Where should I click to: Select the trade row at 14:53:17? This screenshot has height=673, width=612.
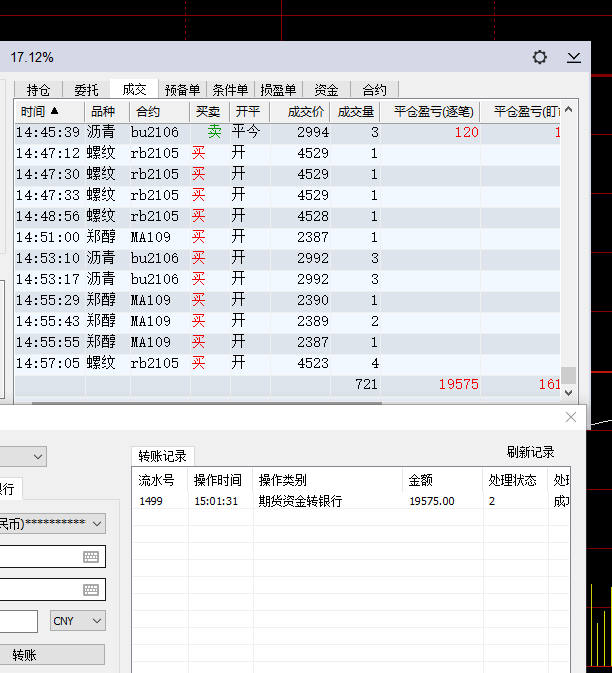pos(288,279)
